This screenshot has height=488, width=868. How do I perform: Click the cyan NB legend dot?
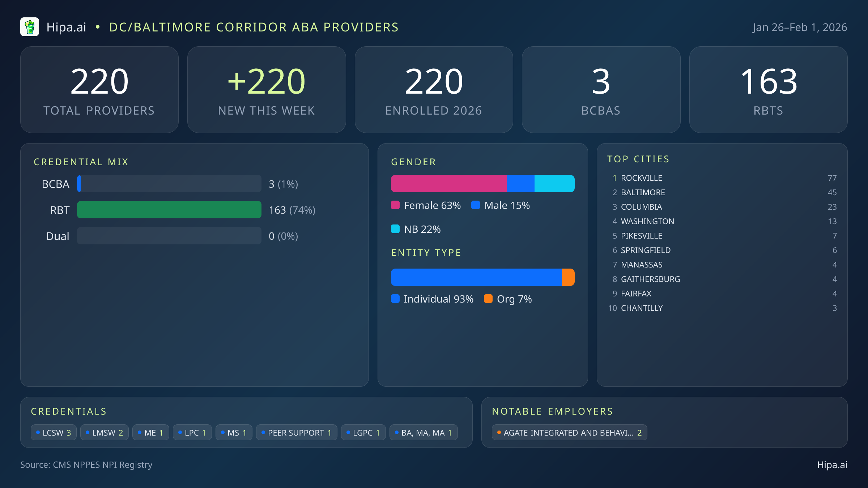(x=396, y=229)
